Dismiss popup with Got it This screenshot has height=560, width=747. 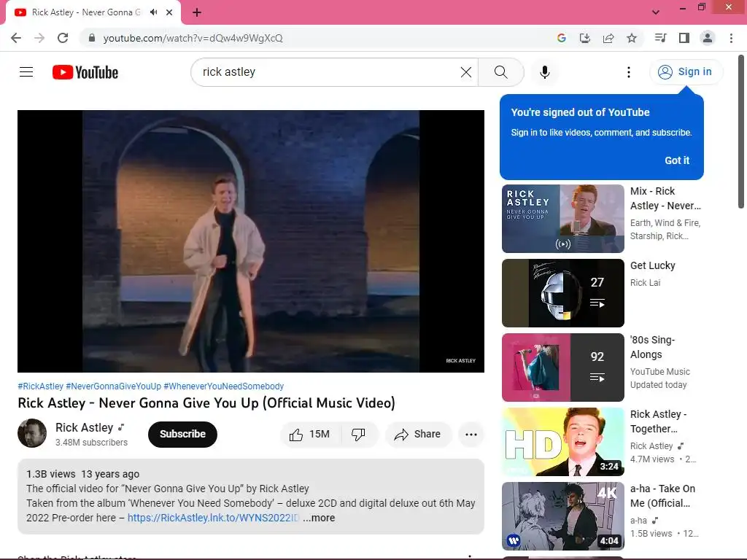point(677,160)
